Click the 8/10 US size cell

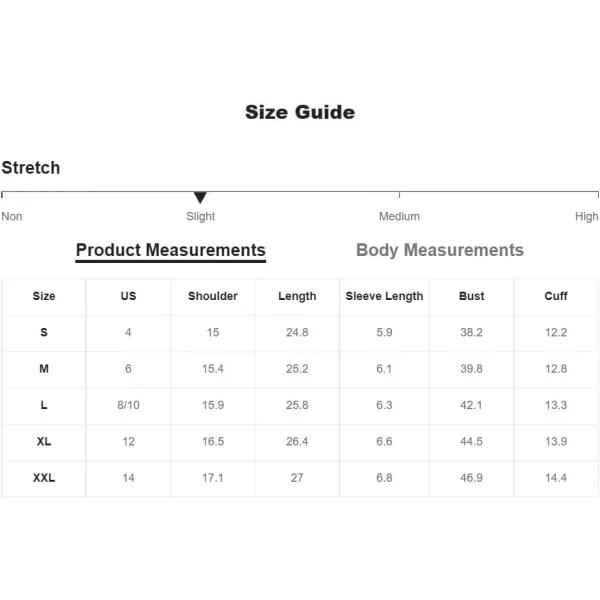click(128, 405)
